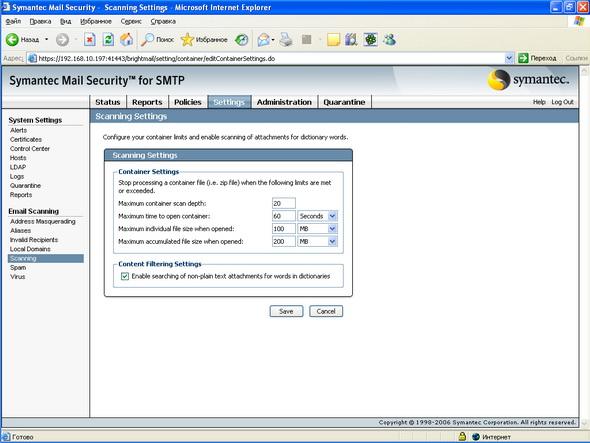Click the Maximum container scan depth field

point(283,203)
